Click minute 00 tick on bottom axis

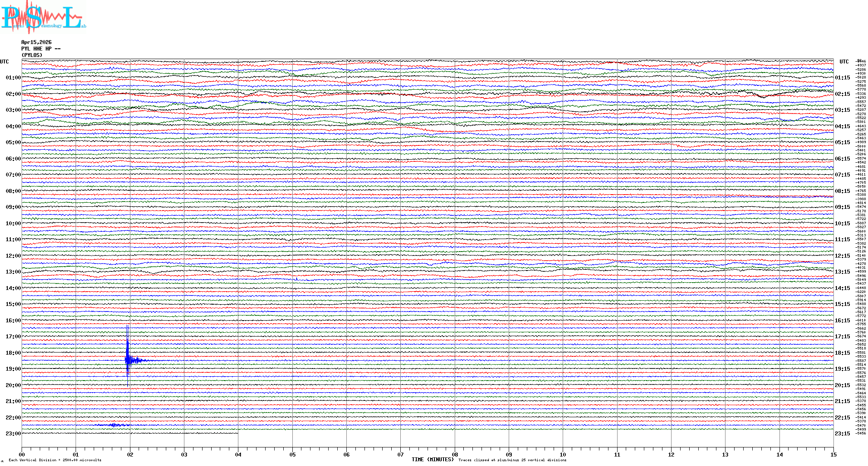pos(22,454)
